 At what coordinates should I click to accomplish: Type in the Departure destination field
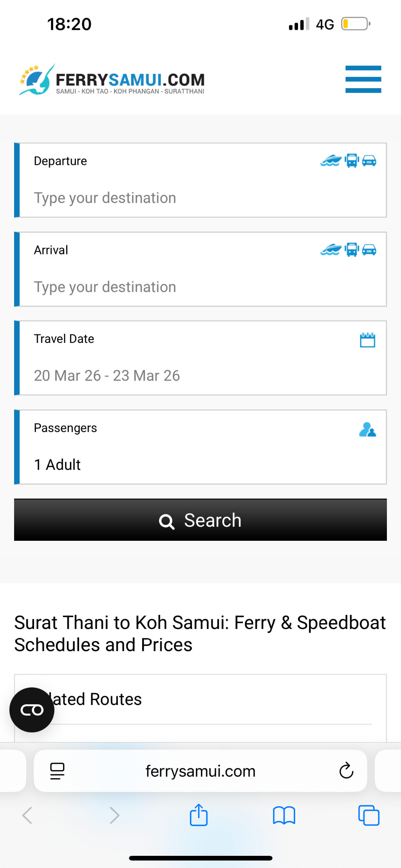tap(176, 198)
